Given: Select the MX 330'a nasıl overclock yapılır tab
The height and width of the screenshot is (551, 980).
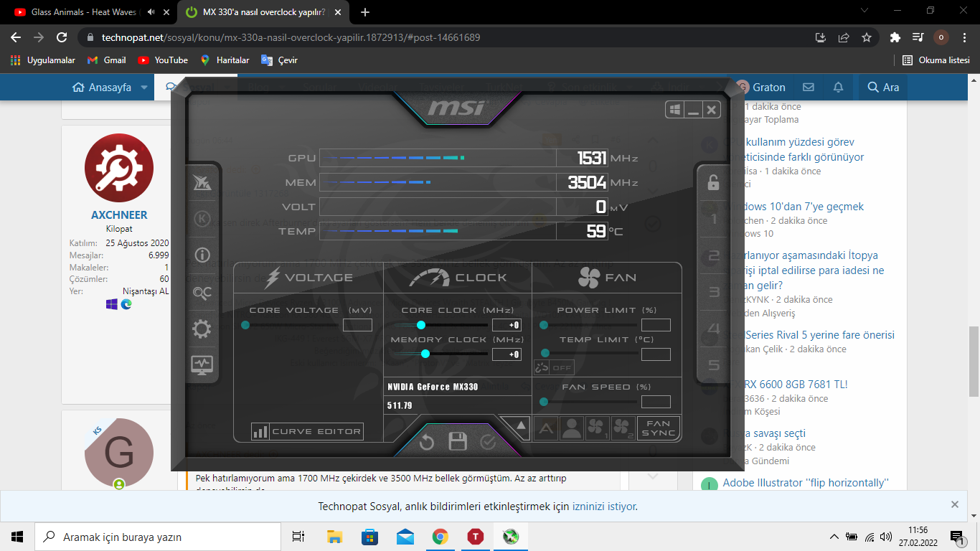Looking at the screenshot, I should coord(263,12).
